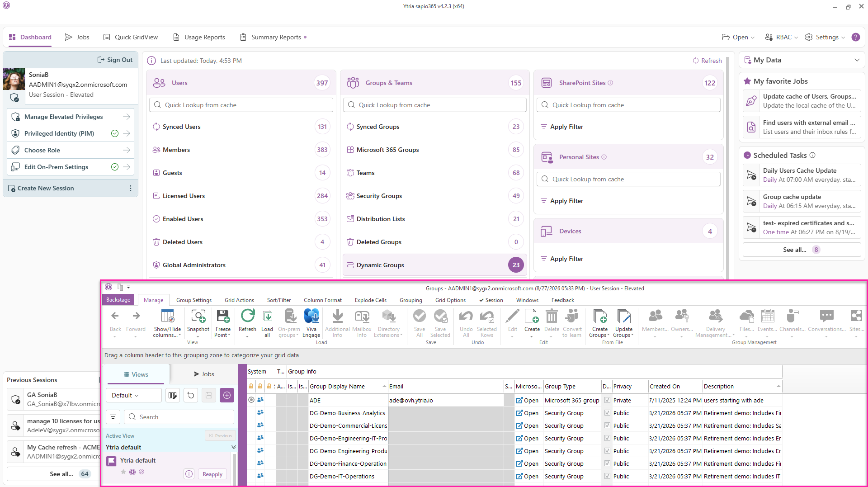The image size is (868, 487).
Task: Click the Update Groups from file icon
Action: 624,316
